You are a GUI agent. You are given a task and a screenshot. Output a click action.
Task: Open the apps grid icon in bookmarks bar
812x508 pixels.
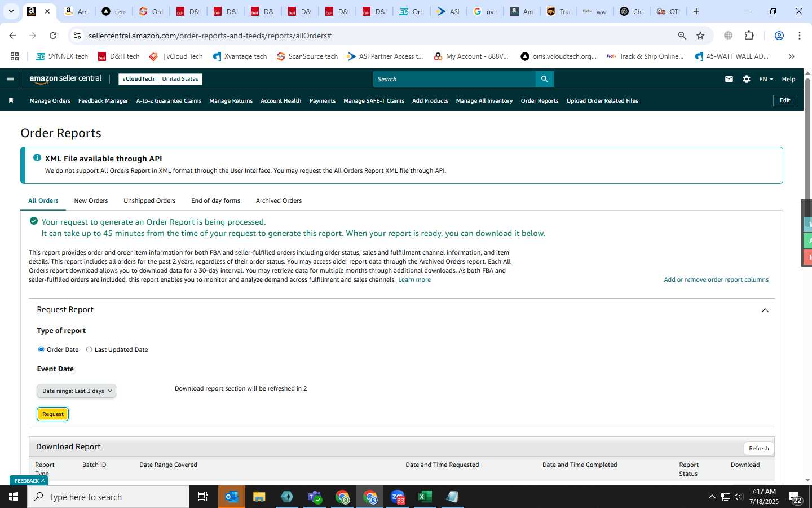(x=15, y=56)
